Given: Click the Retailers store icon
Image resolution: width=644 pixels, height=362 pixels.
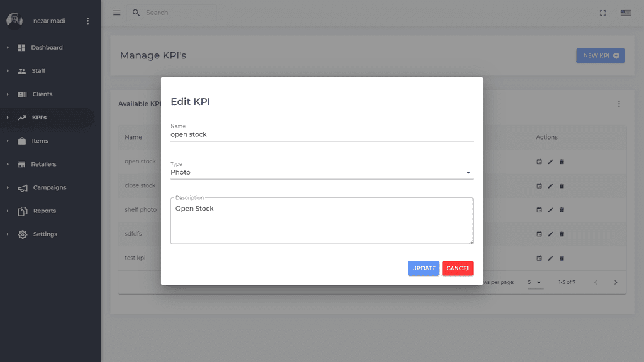Looking at the screenshot, I should click(22, 164).
